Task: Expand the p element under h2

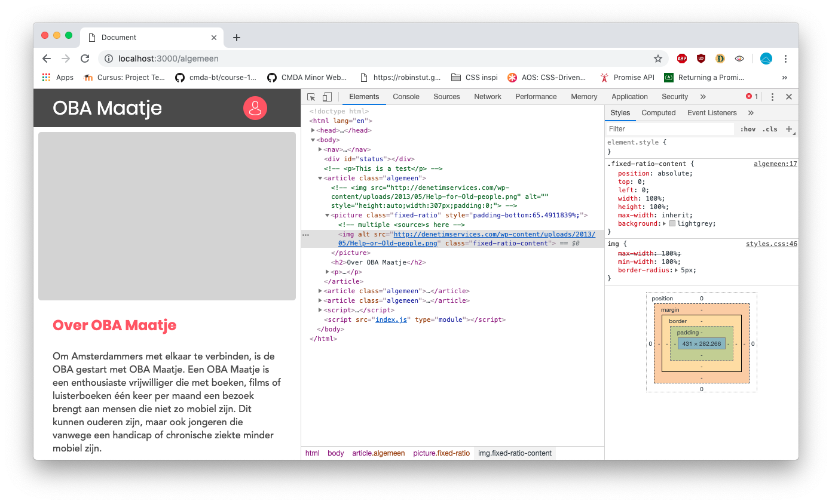Action: click(x=328, y=272)
